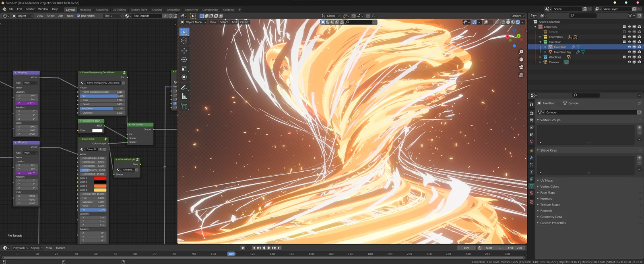Click the red Color 1 swatch

point(100,178)
